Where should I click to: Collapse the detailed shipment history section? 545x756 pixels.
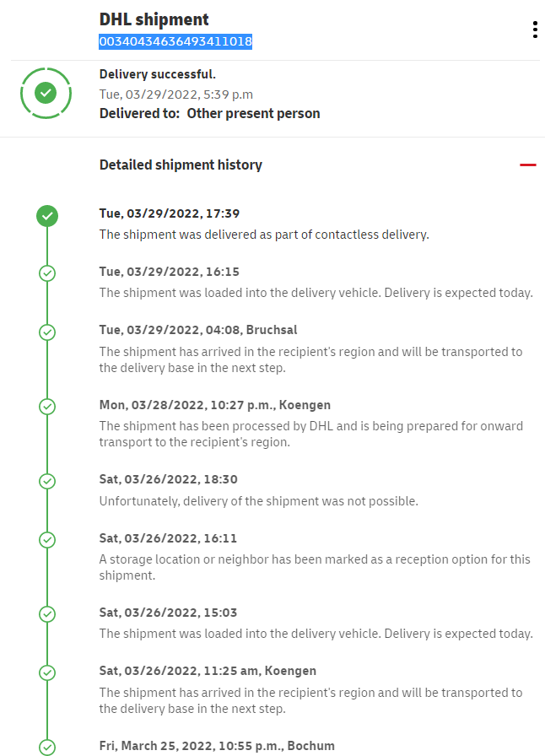(x=528, y=165)
